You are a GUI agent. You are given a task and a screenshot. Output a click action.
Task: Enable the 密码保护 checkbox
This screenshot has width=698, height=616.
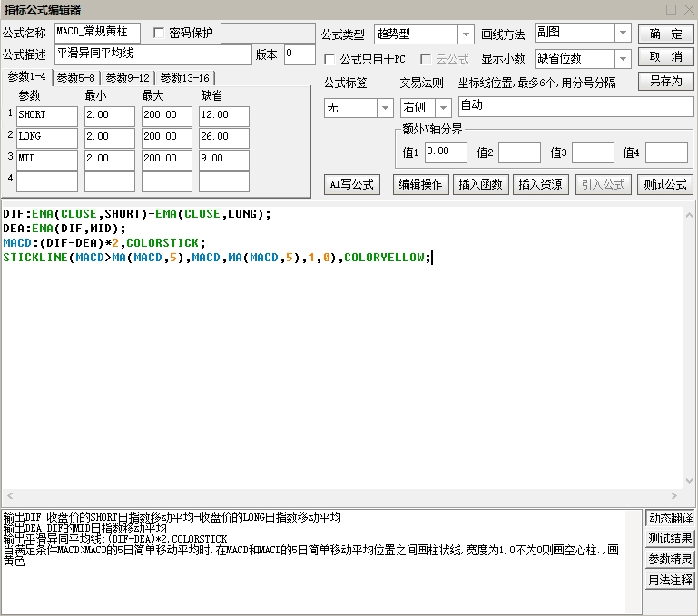coord(159,33)
